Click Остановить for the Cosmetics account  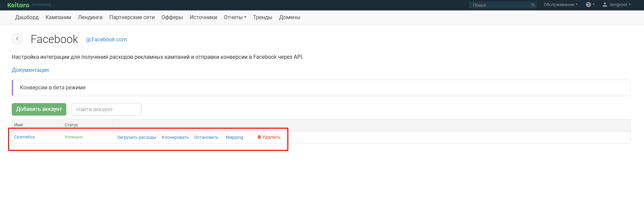tap(206, 137)
